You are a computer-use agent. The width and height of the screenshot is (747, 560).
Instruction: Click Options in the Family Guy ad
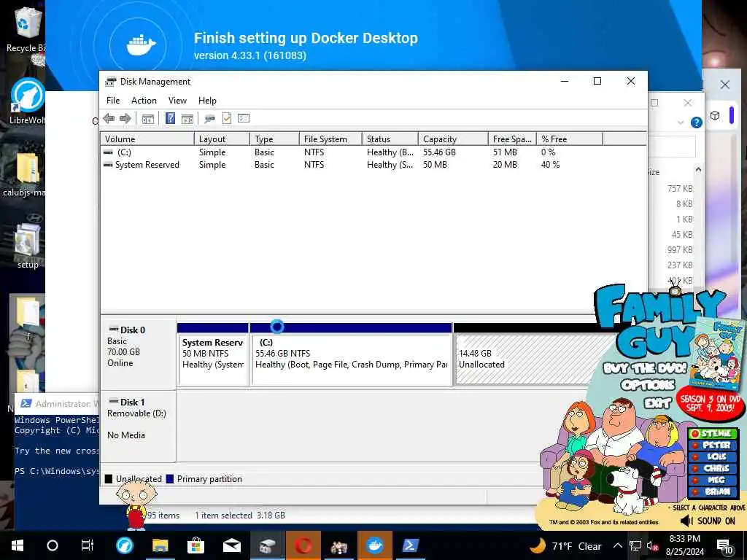click(x=648, y=385)
